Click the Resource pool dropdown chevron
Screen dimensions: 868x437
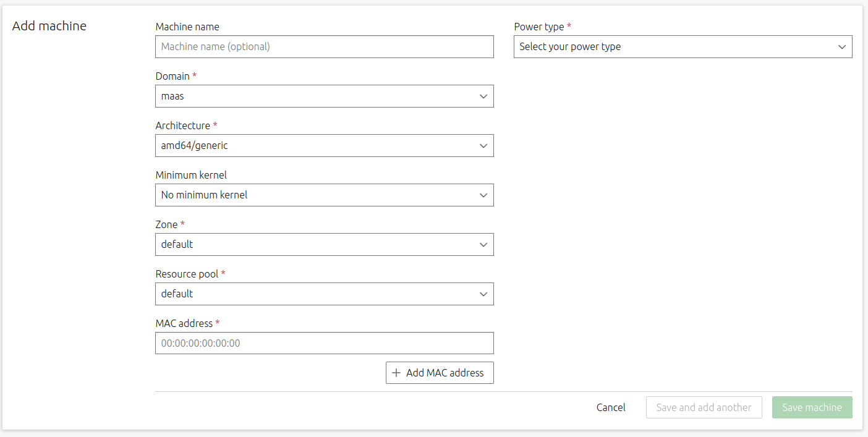[x=483, y=294]
